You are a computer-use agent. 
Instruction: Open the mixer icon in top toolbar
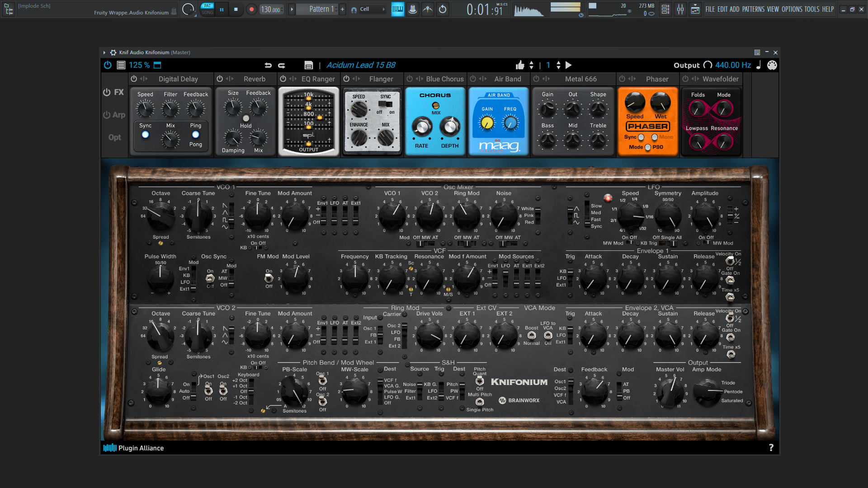(x=680, y=9)
